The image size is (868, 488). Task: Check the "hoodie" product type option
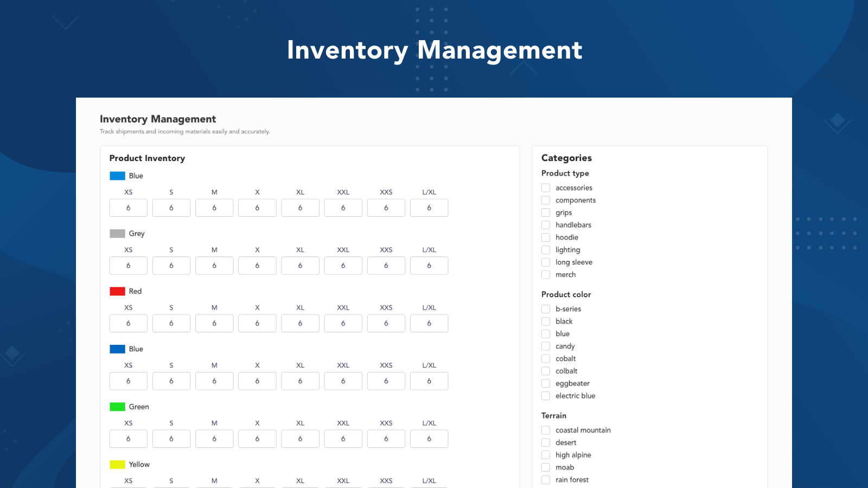click(x=545, y=237)
